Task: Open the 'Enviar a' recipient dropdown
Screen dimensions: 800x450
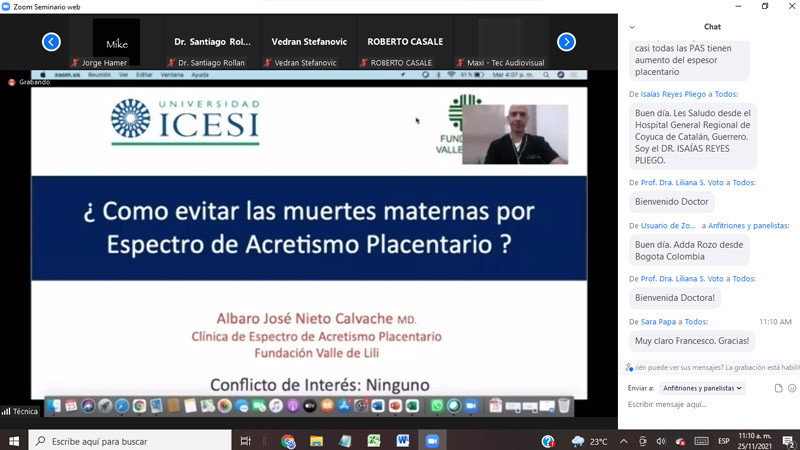Action: coord(702,388)
